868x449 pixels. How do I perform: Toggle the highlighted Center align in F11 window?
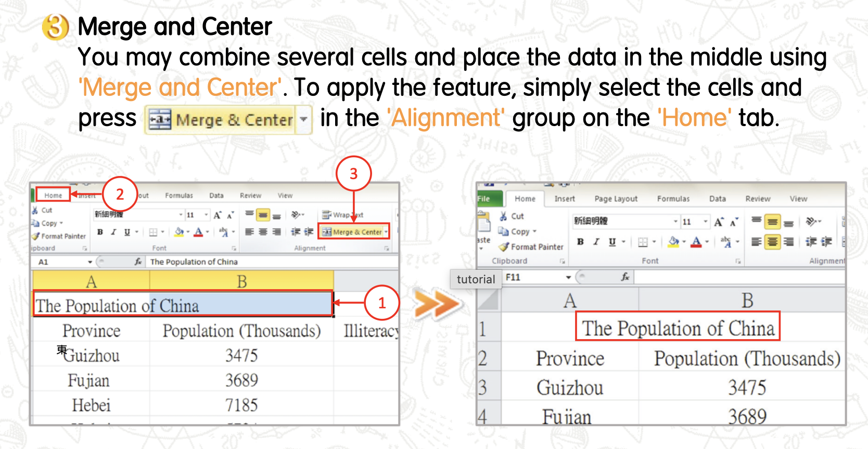click(x=773, y=242)
